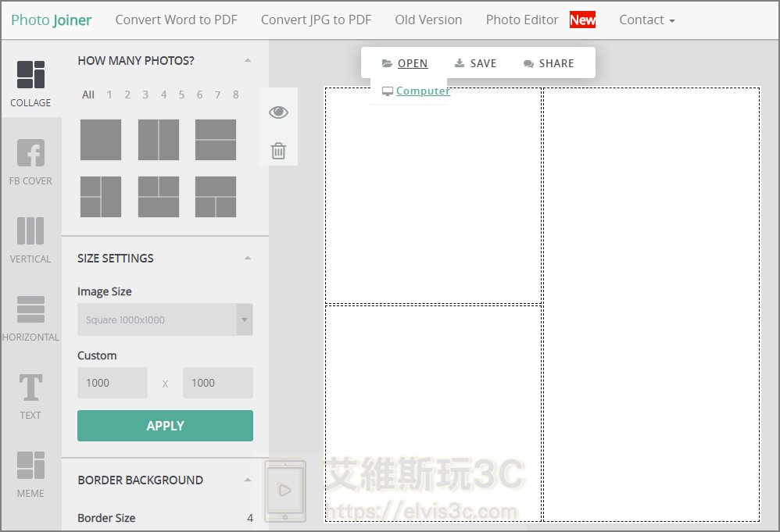
Task: Collapse the BORDER BACKGROUND section
Action: tap(248, 479)
